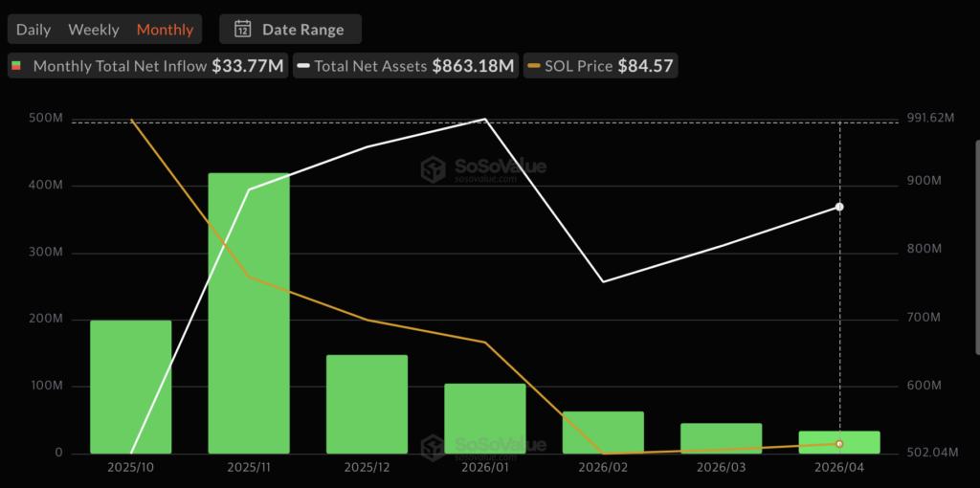Click the orange SOL price point at 2026/04
The image size is (980, 488).
[839, 444]
